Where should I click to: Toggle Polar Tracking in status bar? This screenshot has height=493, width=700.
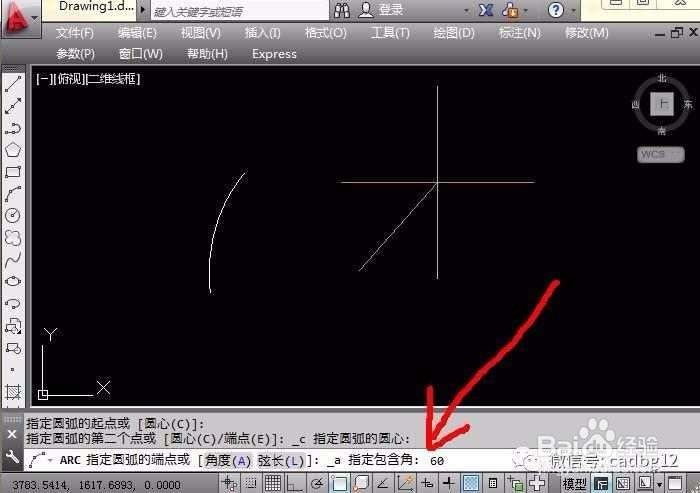click(317, 484)
